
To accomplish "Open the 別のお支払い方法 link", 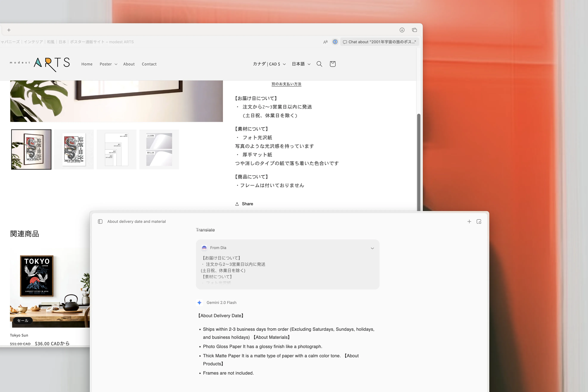I will pyautogui.click(x=286, y=84).
